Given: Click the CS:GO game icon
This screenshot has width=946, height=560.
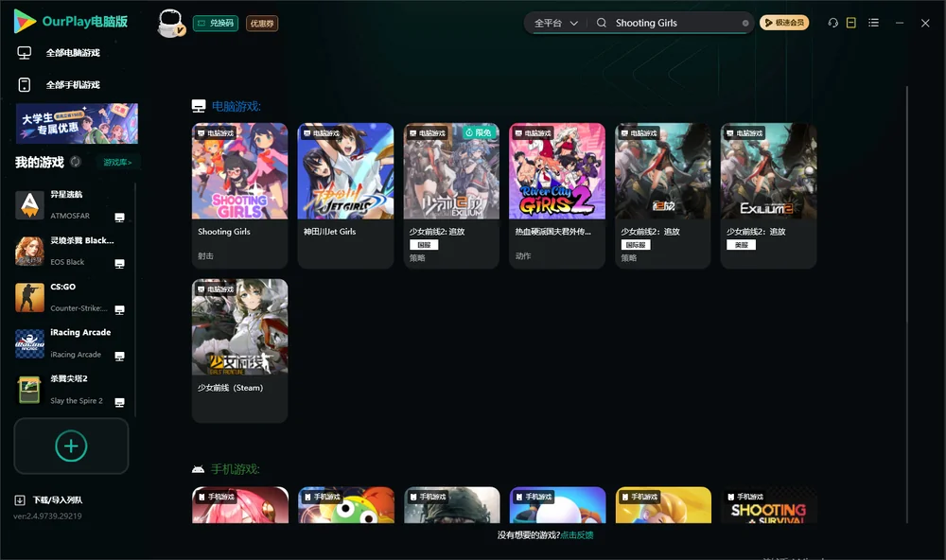Looking at the screenshot, I should tap(29, 297).
